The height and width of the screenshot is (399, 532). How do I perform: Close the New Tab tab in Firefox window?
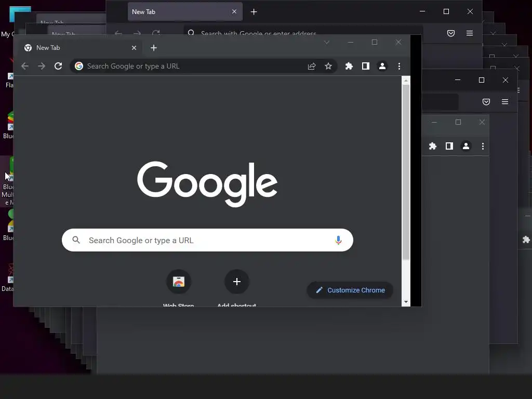234,11
